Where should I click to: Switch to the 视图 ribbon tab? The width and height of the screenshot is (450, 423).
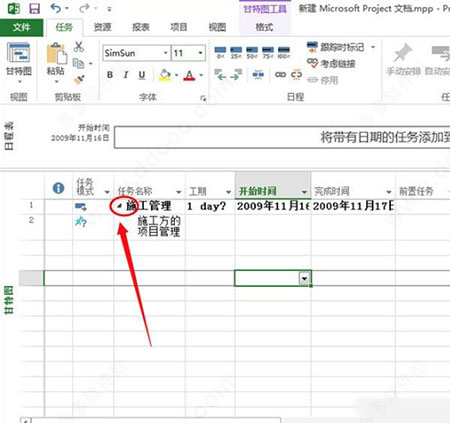pyautogui.click(x=217, y=27)
